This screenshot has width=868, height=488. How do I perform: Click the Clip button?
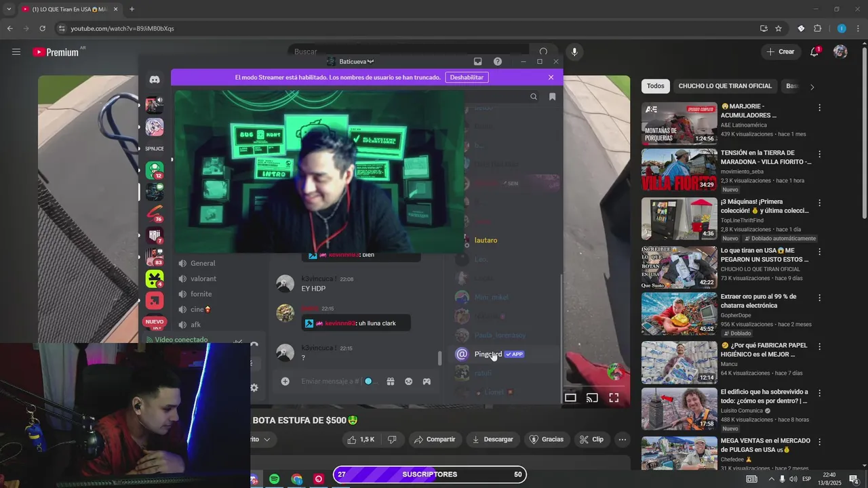pyautogui.click(x=591, y=439)
